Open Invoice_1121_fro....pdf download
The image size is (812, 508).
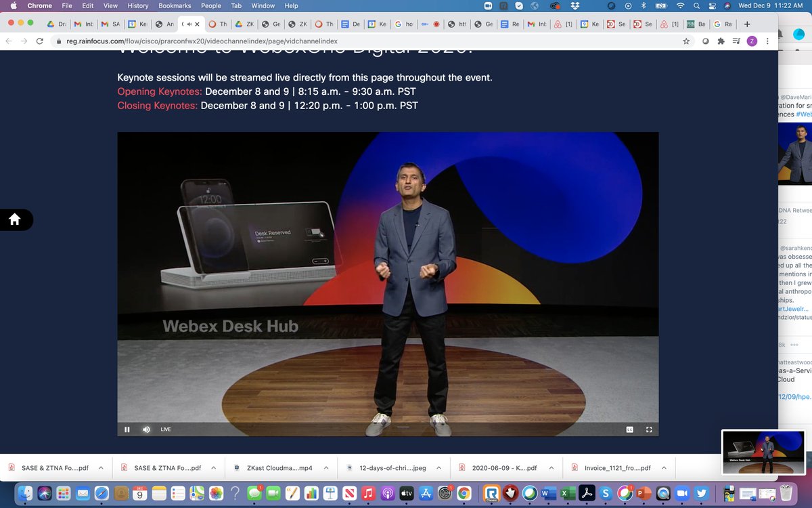pos(610,467)
